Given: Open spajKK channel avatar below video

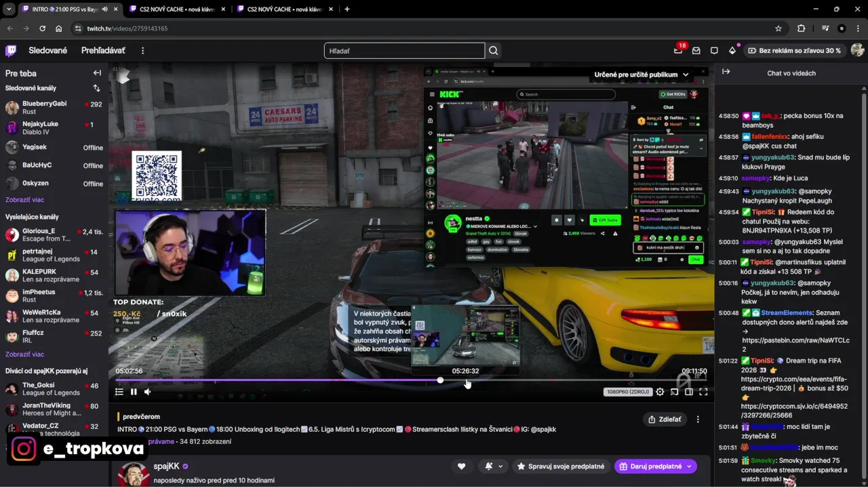Looking at the screenshot, I should pyautogui.click(x=133, y=474).
